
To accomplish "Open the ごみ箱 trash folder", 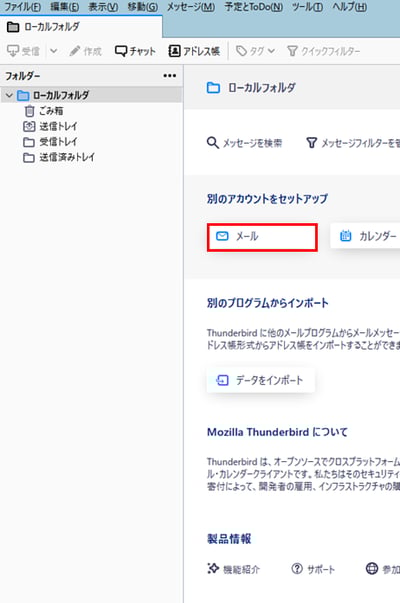I will [43, 111].
